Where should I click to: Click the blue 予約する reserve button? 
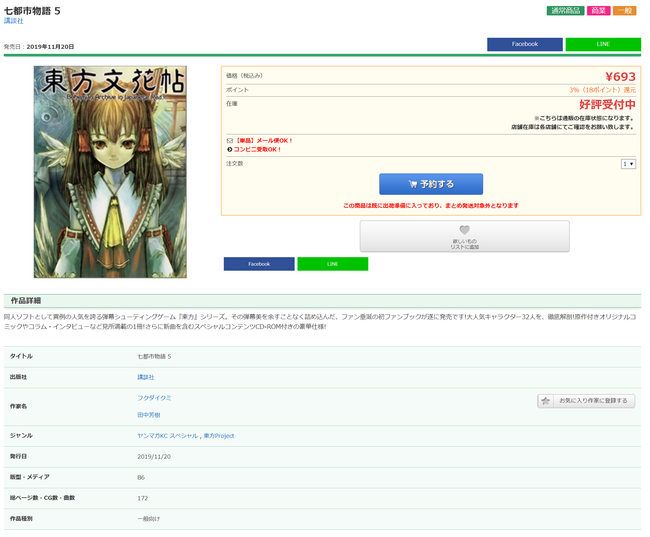(431, 184)
